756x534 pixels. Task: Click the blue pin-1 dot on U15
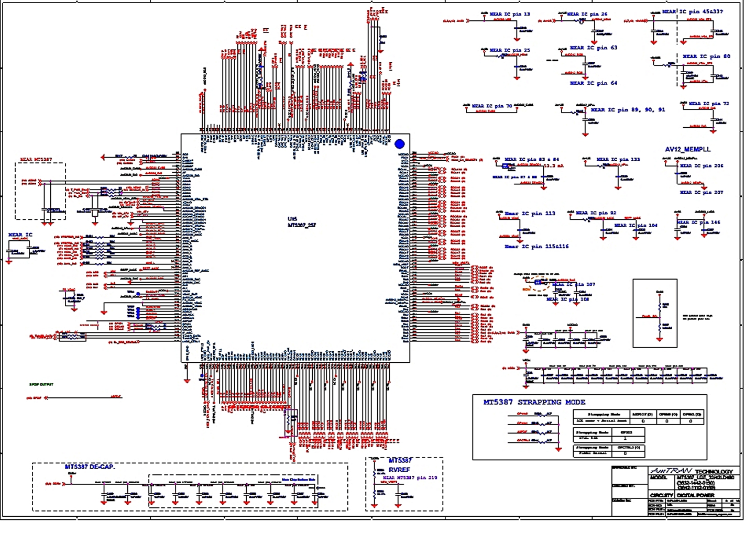[400, 144]
